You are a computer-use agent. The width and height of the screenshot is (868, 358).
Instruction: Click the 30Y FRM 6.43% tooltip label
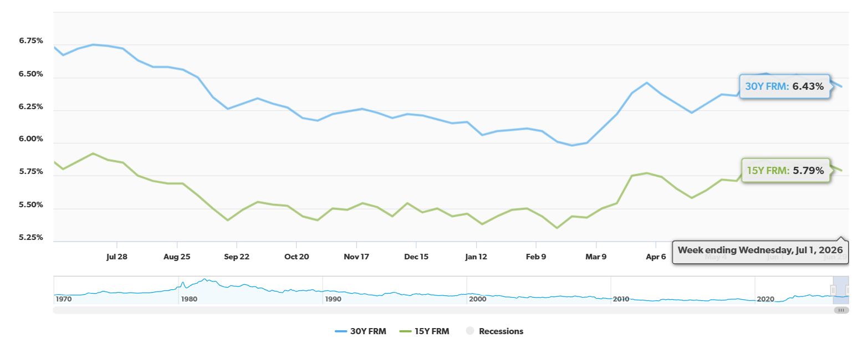784,86
